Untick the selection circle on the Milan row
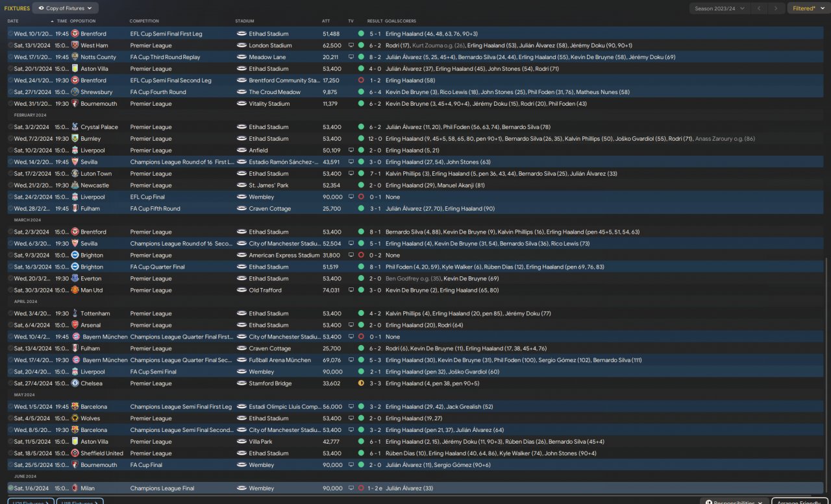 click(10, 488)
